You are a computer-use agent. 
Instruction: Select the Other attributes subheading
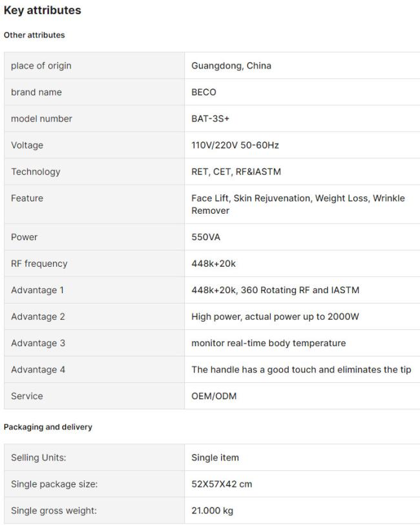[x=34, y=35]
